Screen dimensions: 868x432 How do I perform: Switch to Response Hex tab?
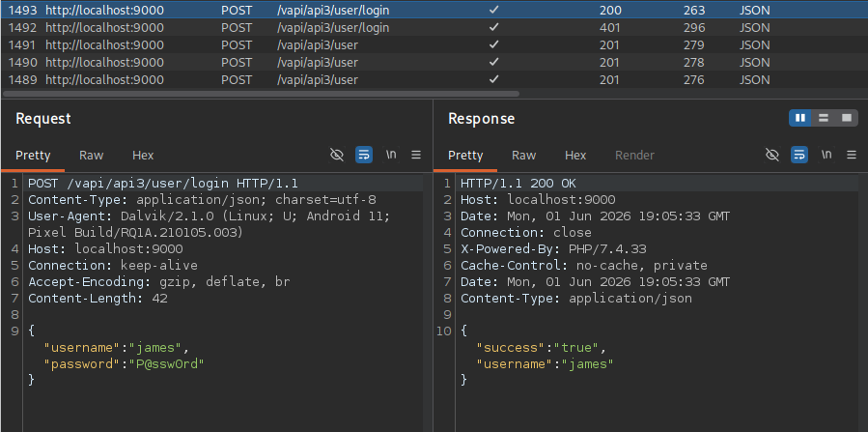[575, 156]
